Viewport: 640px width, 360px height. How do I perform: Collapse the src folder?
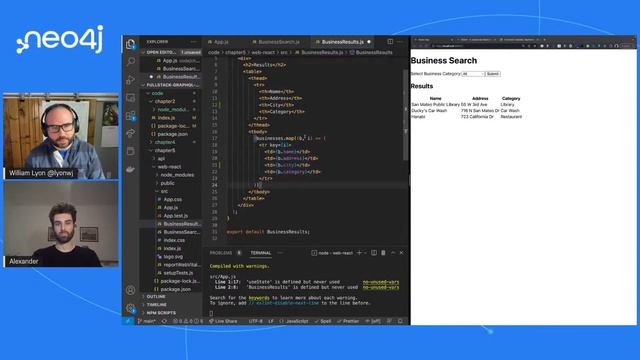(x=171, y=191)
